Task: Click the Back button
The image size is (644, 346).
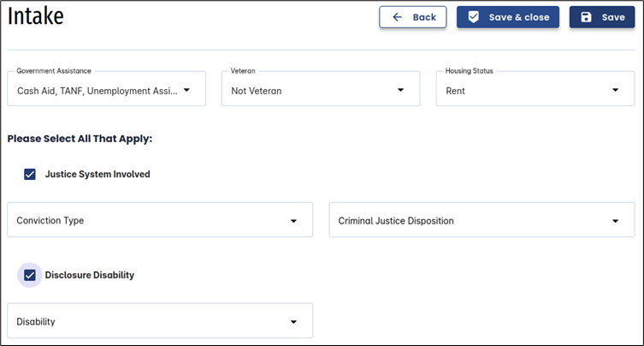Action: click(413, 17)
